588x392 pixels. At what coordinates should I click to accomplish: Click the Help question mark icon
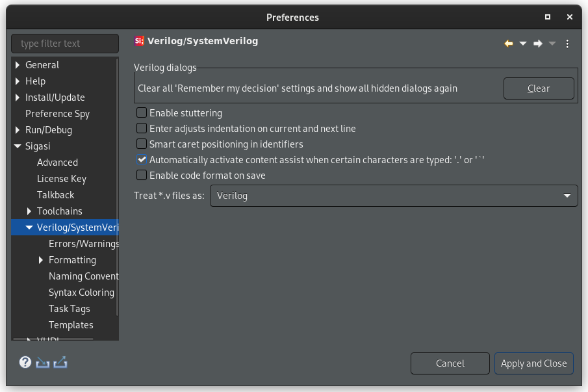[x=25, y=362]
